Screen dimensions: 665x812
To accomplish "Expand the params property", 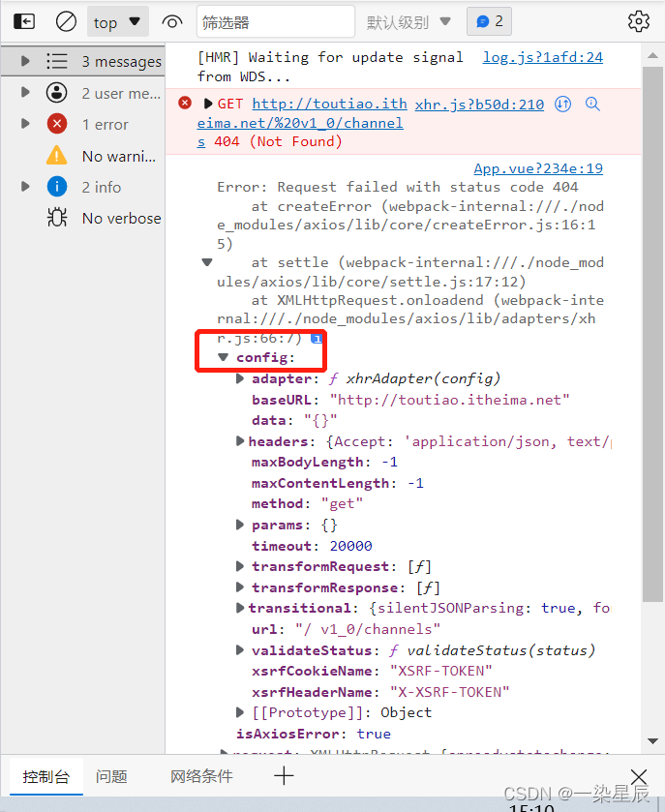I will pyautogui.click(x=240, y=525).
